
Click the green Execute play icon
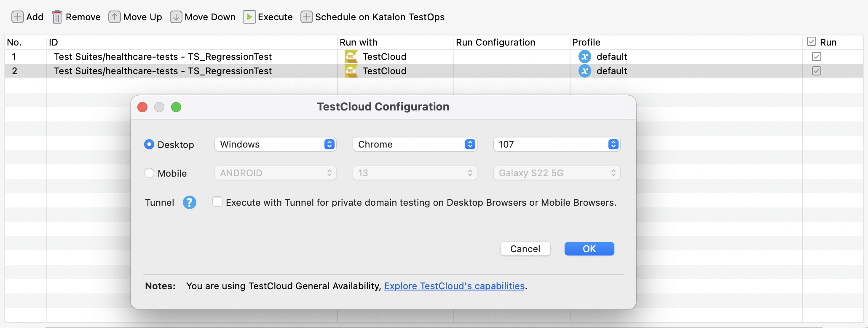[249, 17]
